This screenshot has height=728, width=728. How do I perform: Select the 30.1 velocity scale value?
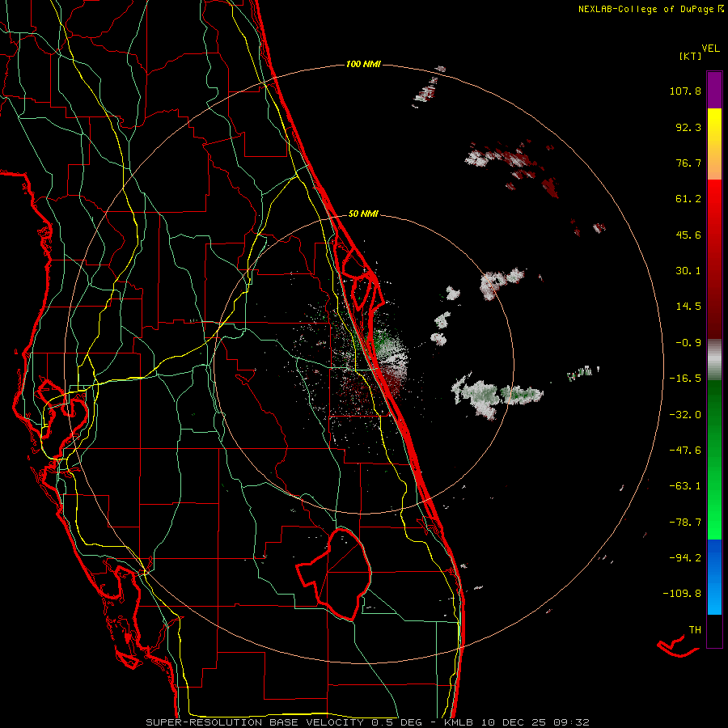[x=688, y=271]
